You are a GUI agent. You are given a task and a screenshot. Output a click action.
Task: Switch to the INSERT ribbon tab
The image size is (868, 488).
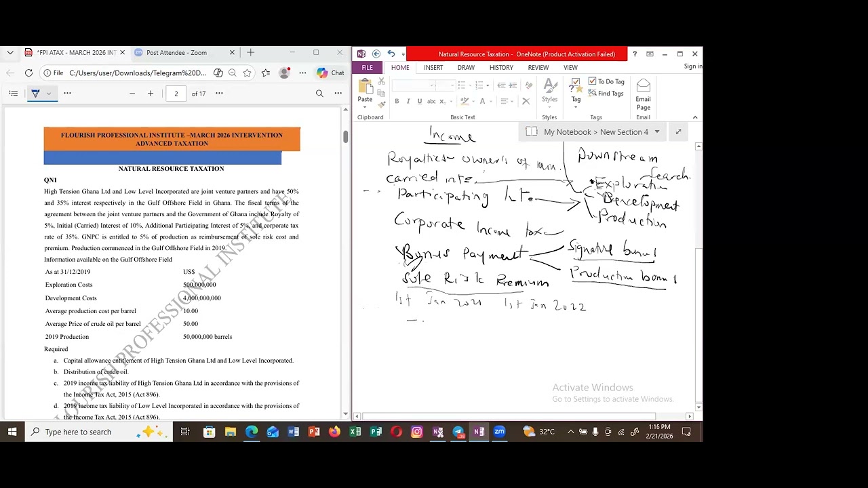(433, 68)
